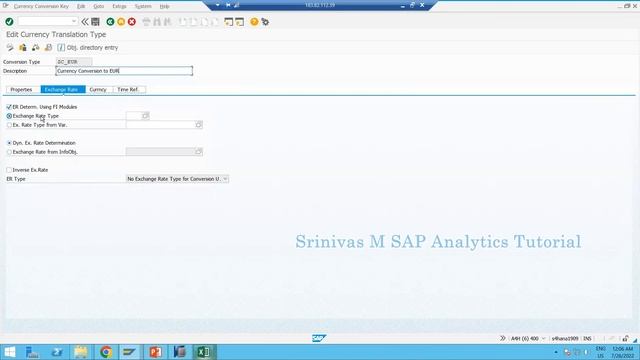Click the green Enter checkmark icon
This screenshot has width=640, height=360.
point(9,22)
